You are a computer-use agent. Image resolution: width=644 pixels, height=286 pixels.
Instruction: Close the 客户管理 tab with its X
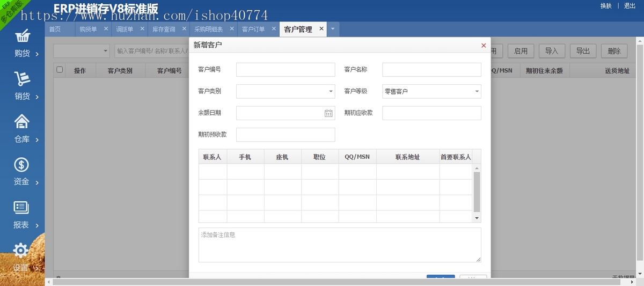321,29
